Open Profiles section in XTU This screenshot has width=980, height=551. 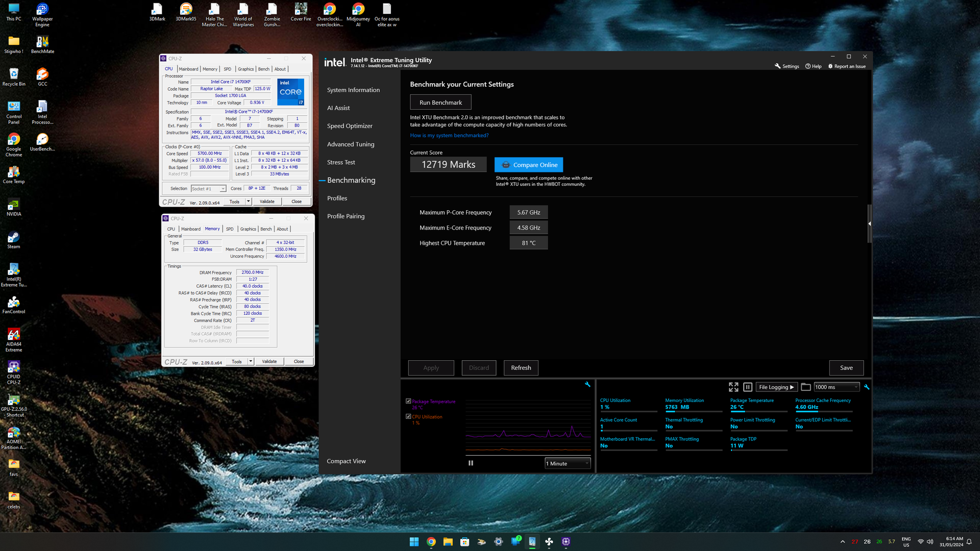337,198
